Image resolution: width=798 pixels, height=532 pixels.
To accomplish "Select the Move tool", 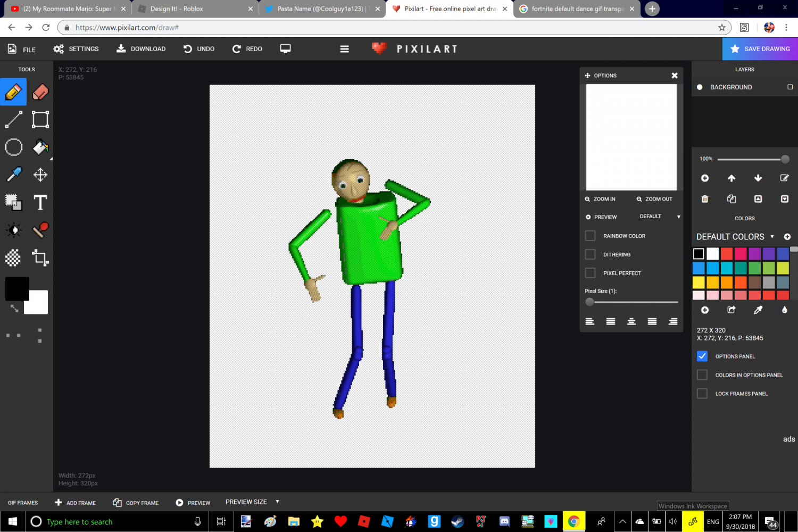I will (40, 175).
